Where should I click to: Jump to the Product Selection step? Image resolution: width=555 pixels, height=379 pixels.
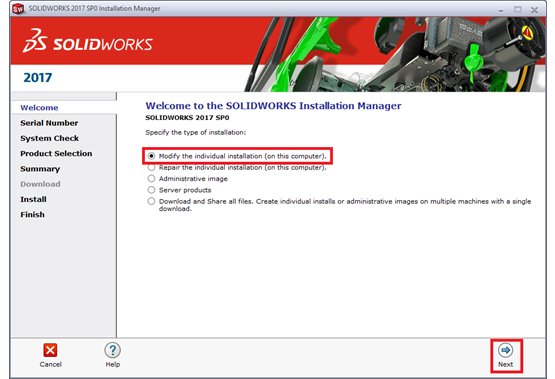point(56,153)
